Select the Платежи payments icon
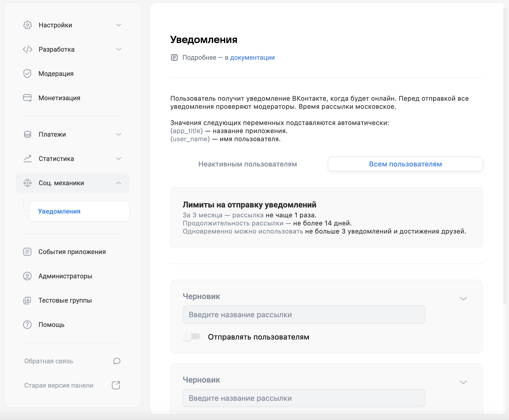The width and height of the screenshot is (509, 420). tap(28, 134)
